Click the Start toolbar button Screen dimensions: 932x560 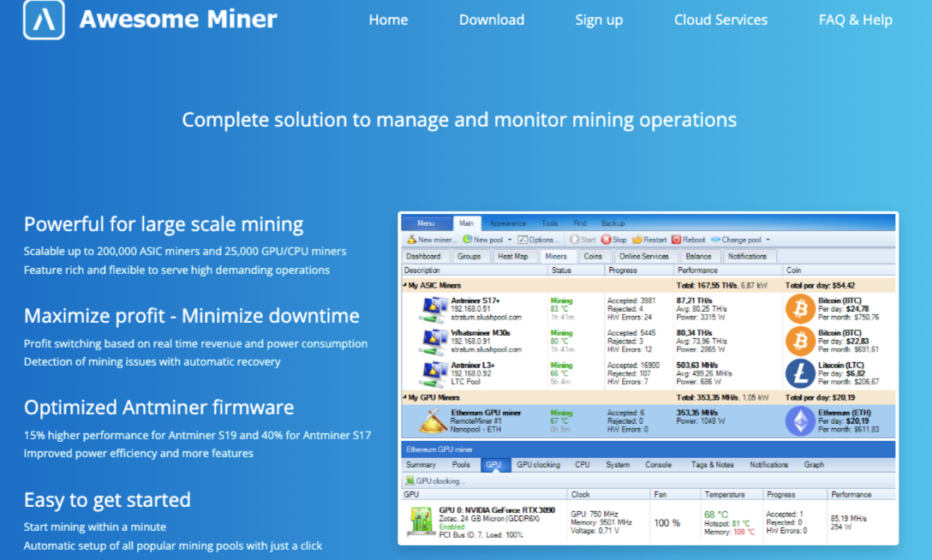(582, 240)
